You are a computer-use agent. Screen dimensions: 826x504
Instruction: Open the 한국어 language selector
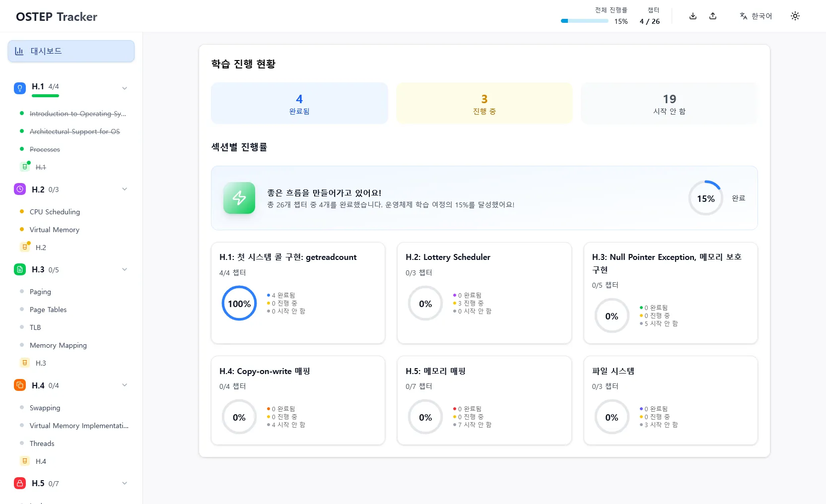pos(756,16)
